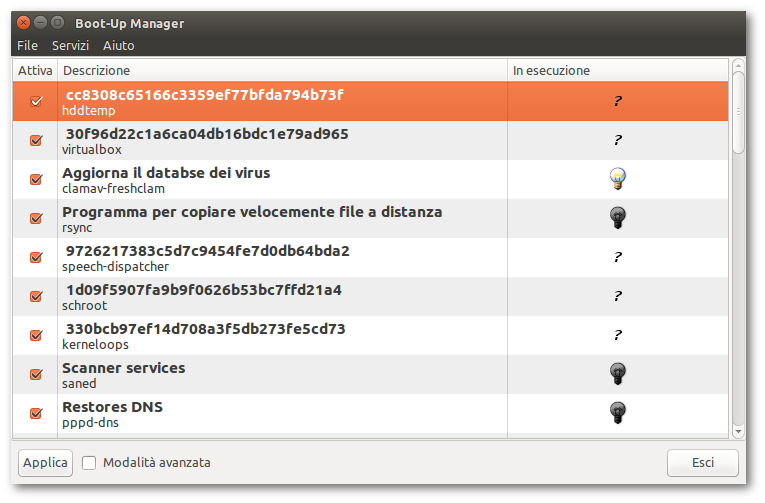Disable the hddtemp service checkbox

36,101
